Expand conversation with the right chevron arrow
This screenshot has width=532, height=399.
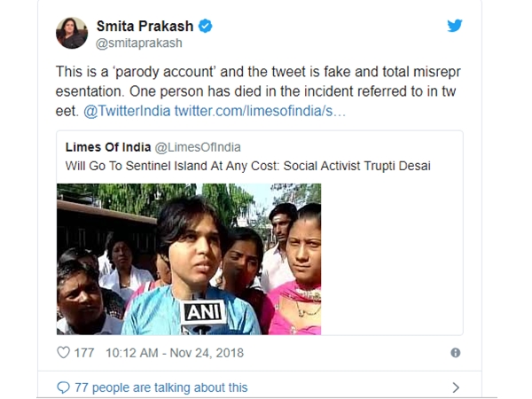456,387
